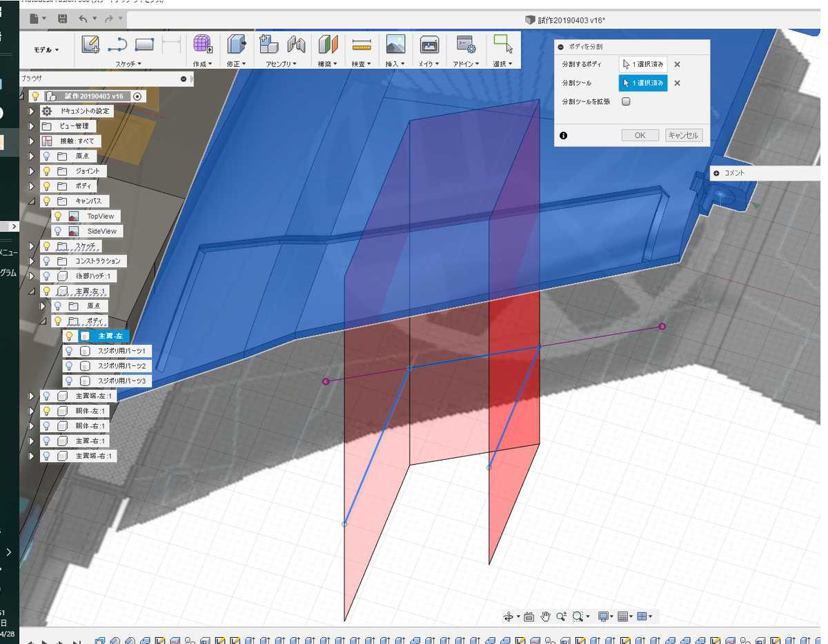Image resolution: width=828 pixels, height=644 pixels.
Task: Open the Viewports layout icon
Action: click(x=643, y=616)
